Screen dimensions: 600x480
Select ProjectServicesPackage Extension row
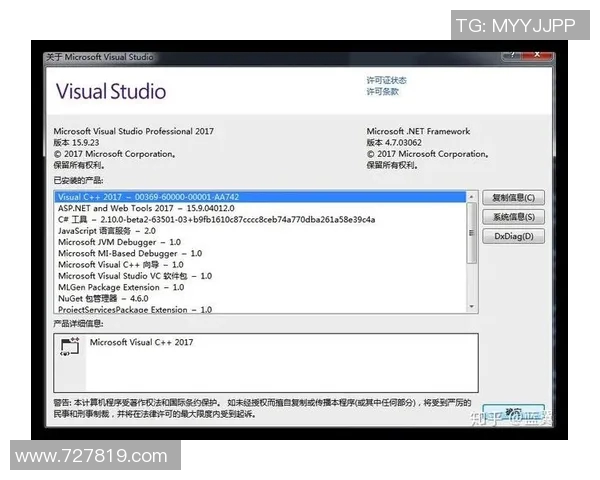pyautogui.click(x=260, y=309)
